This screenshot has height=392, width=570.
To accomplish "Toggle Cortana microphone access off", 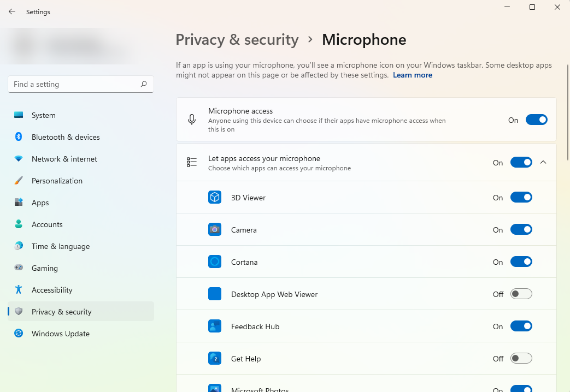I will click(521, 262).
